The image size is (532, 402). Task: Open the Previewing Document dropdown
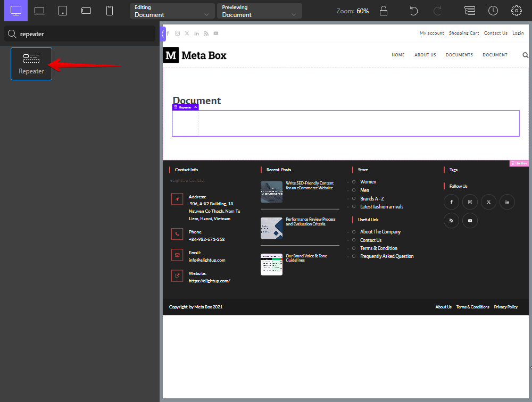[x=259, y=11]
